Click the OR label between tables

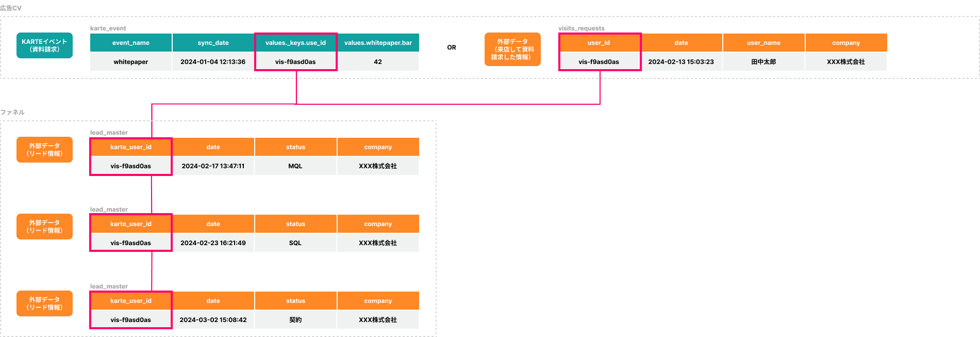click(452, 47)
